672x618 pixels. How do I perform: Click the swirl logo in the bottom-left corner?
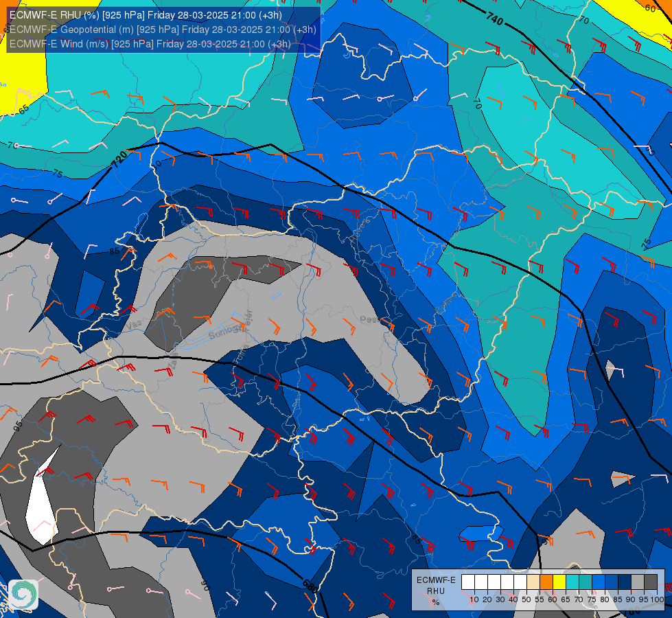pyautogui.click(x=23, y=595)
